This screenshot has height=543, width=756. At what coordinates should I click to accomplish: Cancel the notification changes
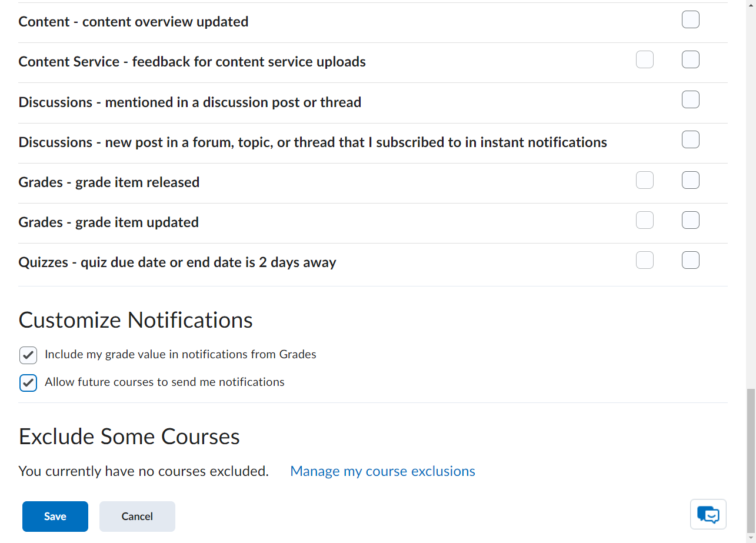(x=137, y=517)
